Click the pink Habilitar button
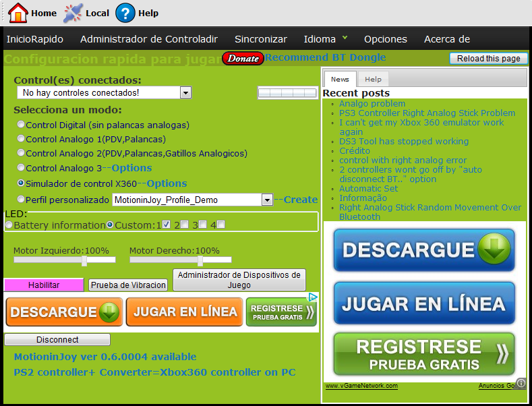Image resolution: width=532 pixels, height=406 pixels. (44, 285)
